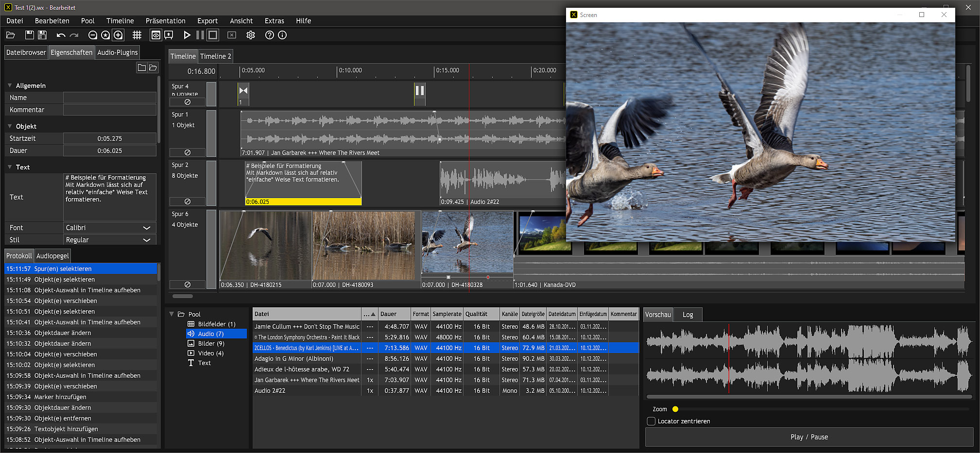
Task: Collapse the Allgemein section
Action: [x=10, y=85]
